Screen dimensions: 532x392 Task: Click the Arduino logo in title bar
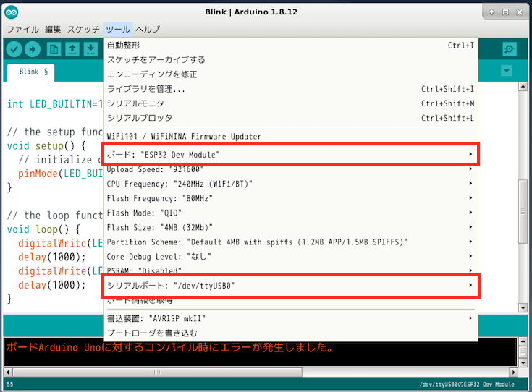tap(12, 12)
